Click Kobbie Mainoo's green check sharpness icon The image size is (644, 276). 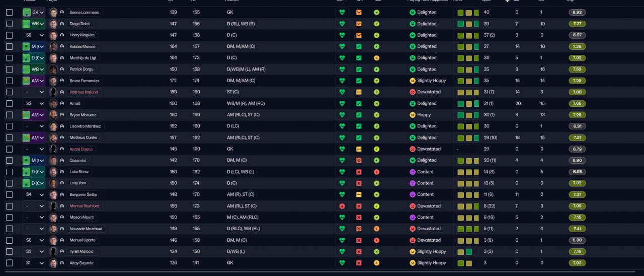point(359,46)
